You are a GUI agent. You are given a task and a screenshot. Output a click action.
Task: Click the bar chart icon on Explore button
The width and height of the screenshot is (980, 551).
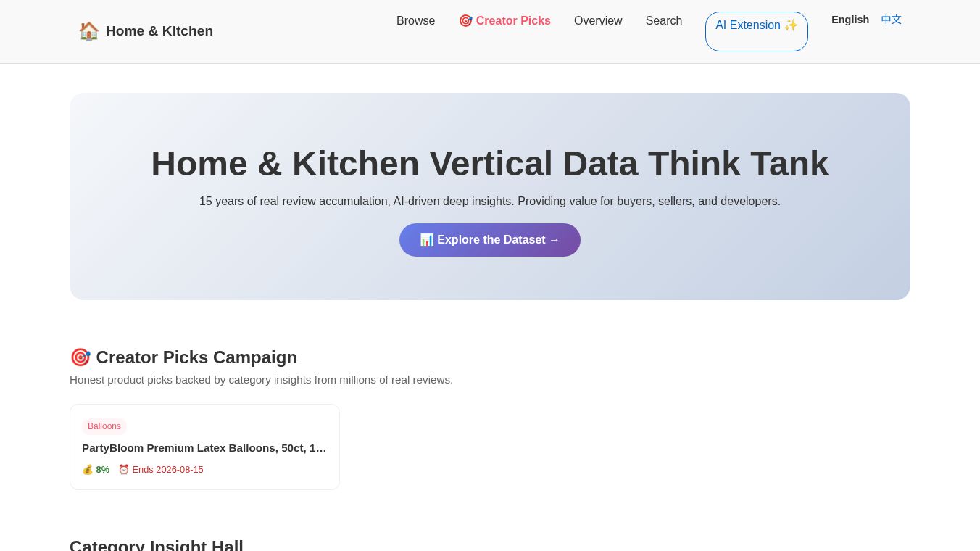pos(427,240)
